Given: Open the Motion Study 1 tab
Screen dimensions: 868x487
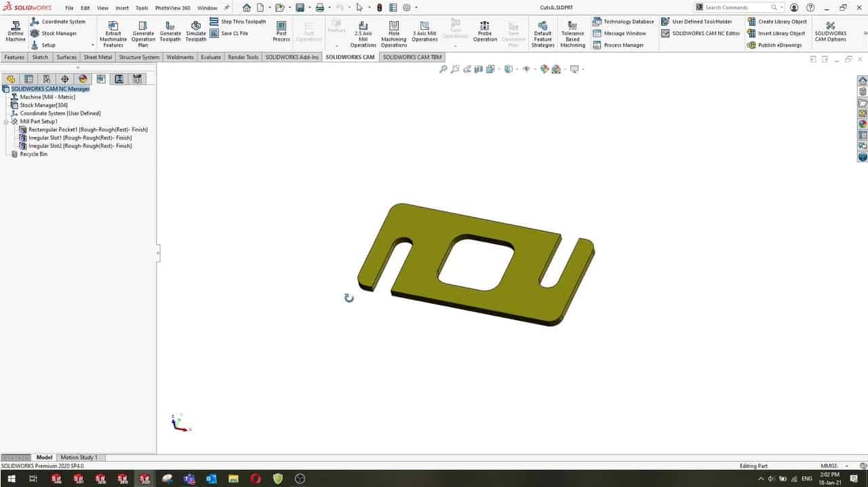Looking at the screenshot, I should 79,458.
